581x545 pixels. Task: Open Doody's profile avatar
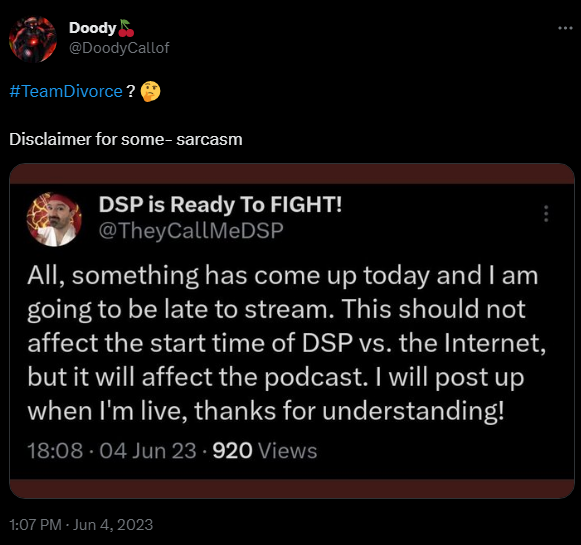(33, 39)
